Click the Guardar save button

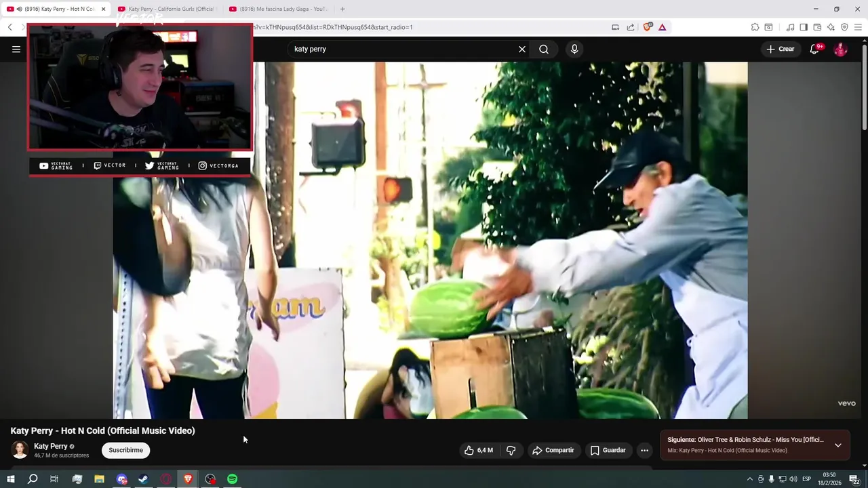click(608, 450)
